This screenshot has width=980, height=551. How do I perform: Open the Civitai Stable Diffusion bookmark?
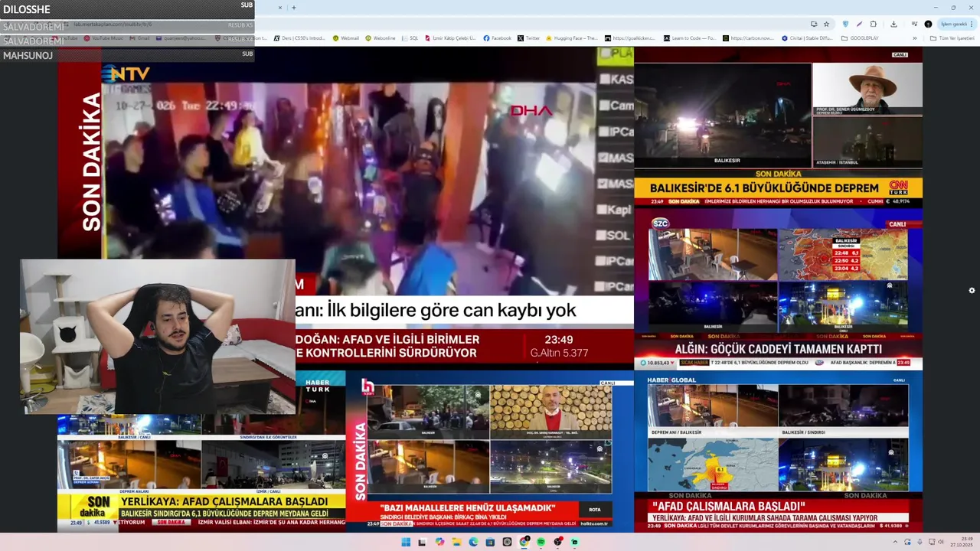(x=807, y=38)
